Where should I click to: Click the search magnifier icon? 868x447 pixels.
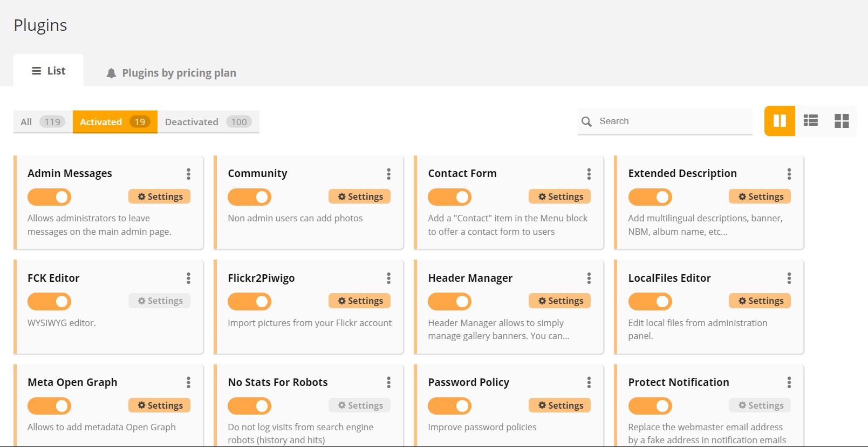click(x=586, y=121)
